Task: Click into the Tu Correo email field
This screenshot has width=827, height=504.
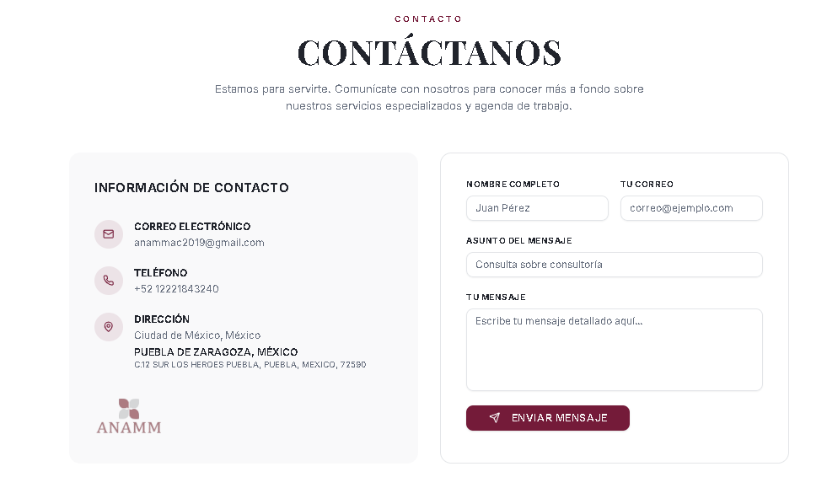Action: point(691,208)
